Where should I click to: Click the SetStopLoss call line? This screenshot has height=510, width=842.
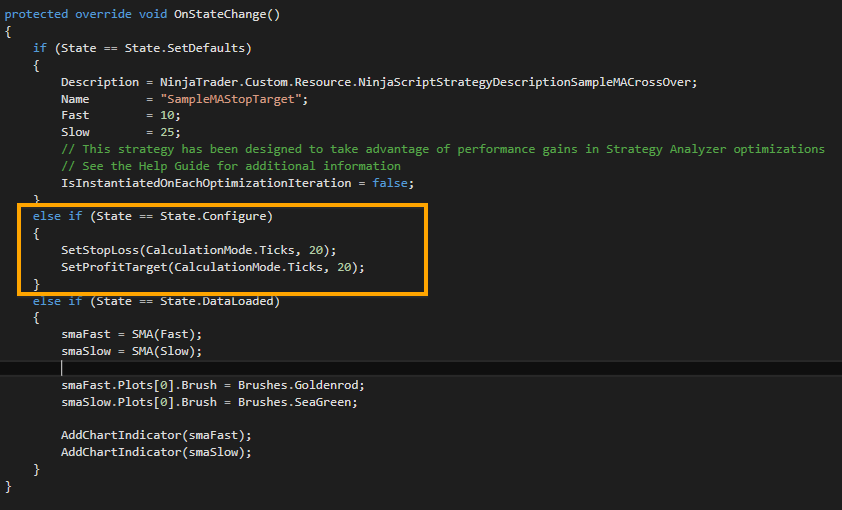[198, 250]
